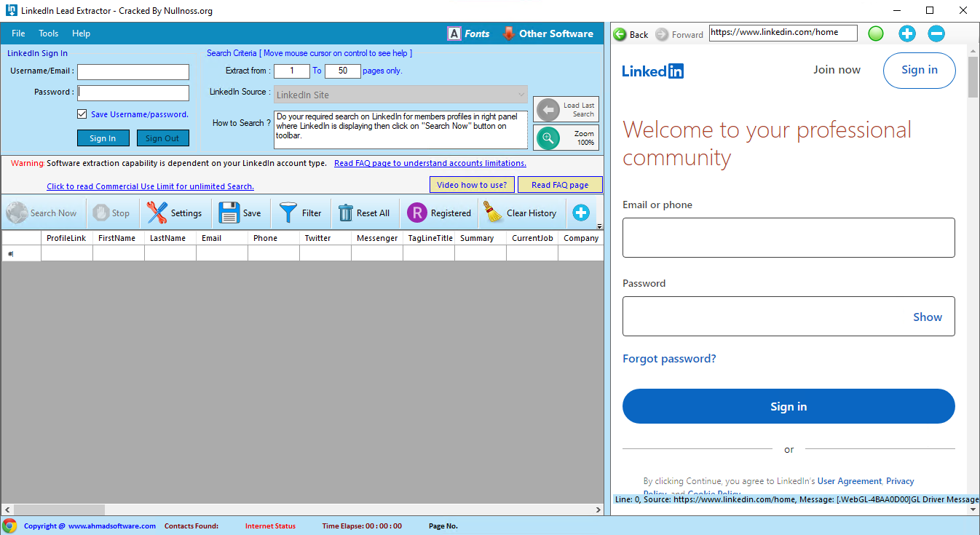Click the CurrentJob column header

click(532, 238)
